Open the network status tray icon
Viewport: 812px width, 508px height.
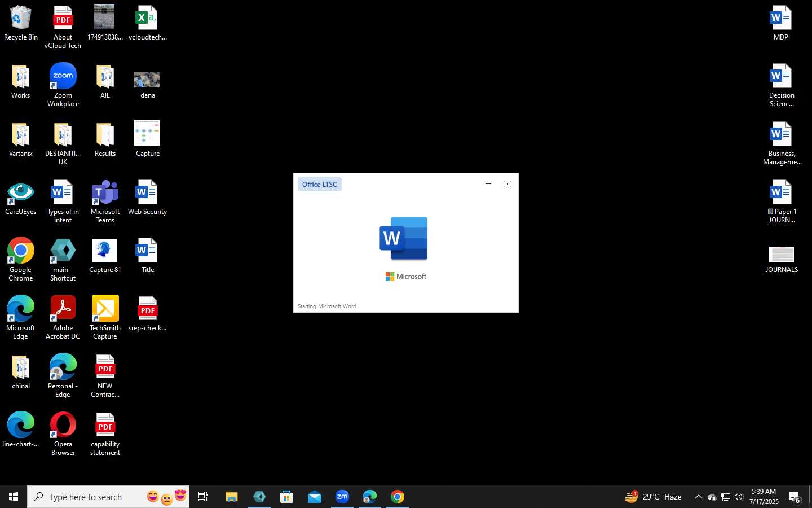point(725,497)
